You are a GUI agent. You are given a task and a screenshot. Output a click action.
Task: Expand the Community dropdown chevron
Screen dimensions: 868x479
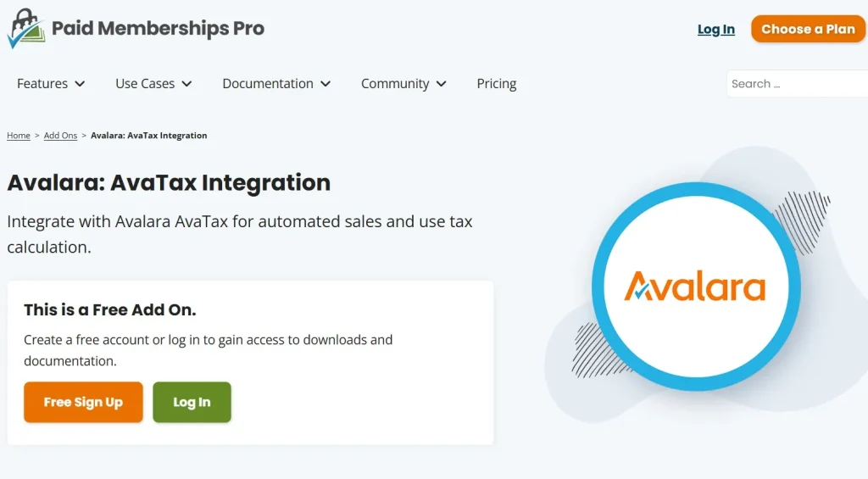click(442, 84)
